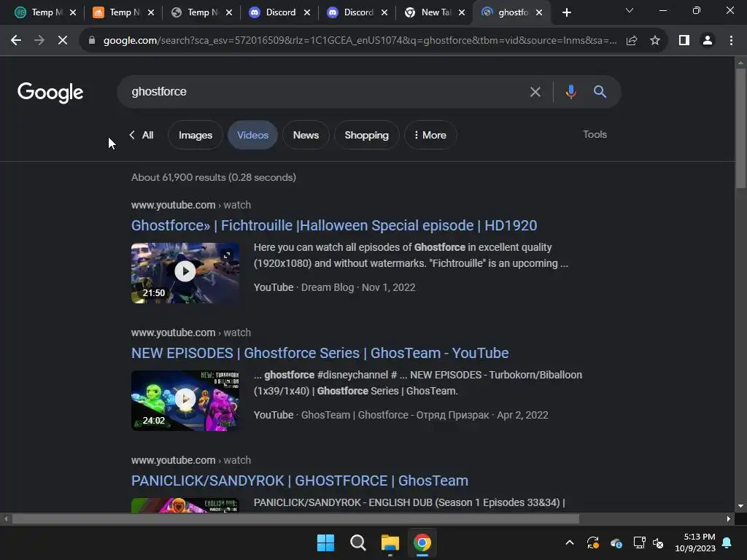
Task: Close the New Tab tab
Action: [462, 12]
